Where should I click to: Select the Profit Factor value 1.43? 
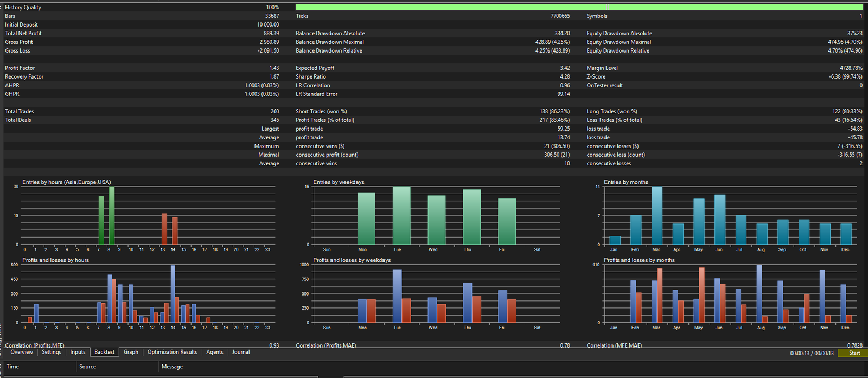coord(274,68)
